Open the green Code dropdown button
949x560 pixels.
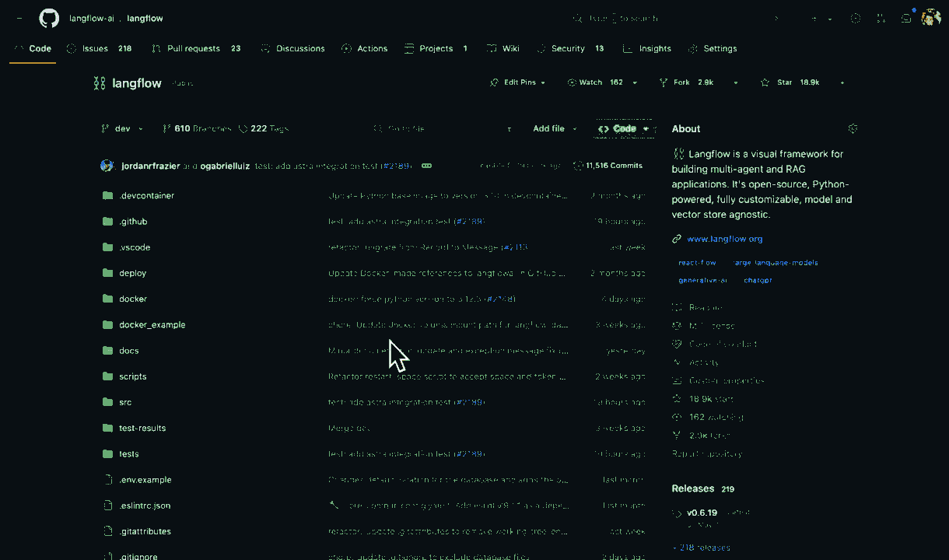point(625,129)
